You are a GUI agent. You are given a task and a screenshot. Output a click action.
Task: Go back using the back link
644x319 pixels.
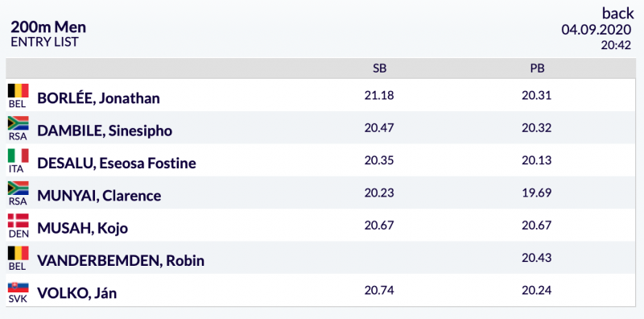(x=618, y=14)
